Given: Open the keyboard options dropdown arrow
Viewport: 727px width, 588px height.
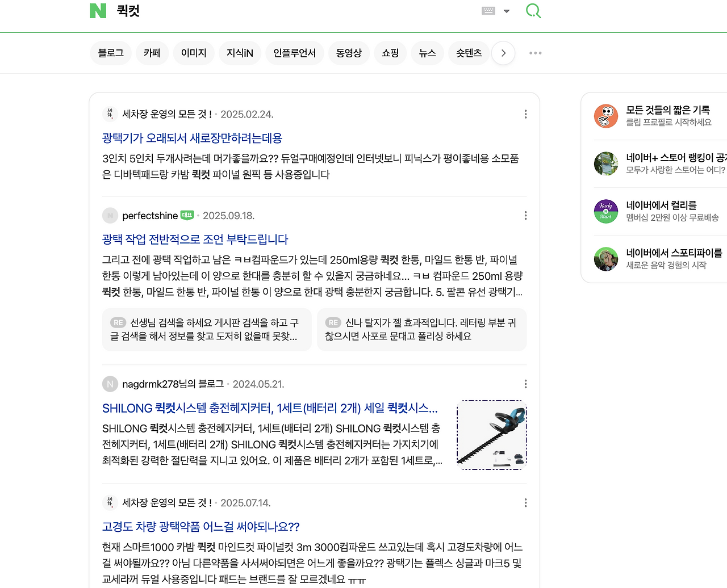Looking at the screenshot, I should [x=506, y=10].
